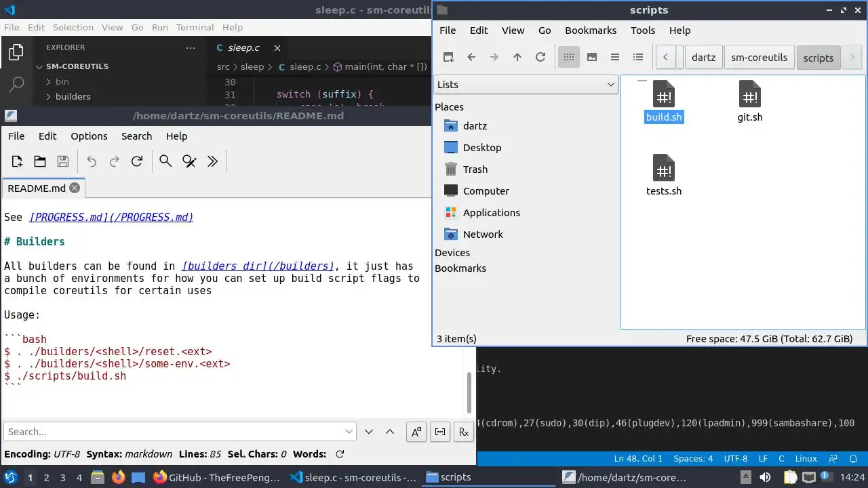Open the search history dropdown arrow
Viewport: 868px width, 488px height.
(349, 432)
